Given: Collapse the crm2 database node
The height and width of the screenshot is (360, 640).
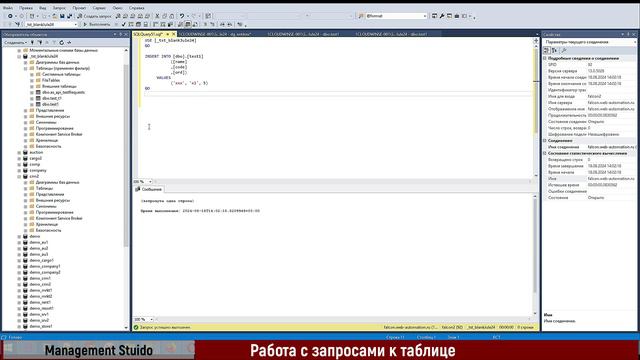Looking at the screenshot, I should pos(19,176).
